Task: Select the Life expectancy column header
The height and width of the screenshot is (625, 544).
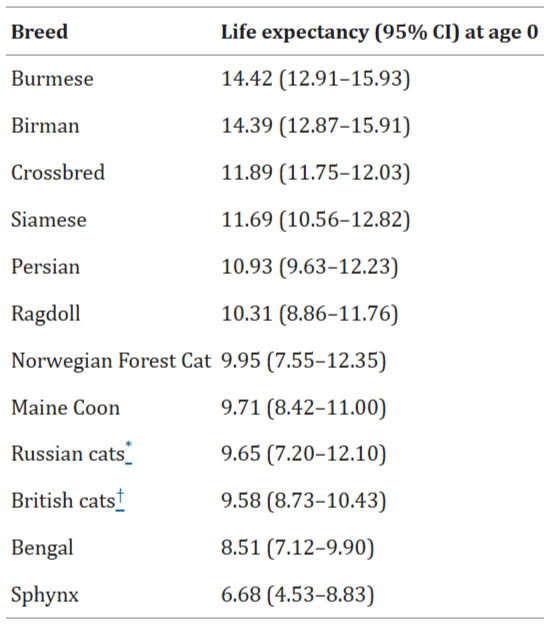Action: (x=380, y=32)
